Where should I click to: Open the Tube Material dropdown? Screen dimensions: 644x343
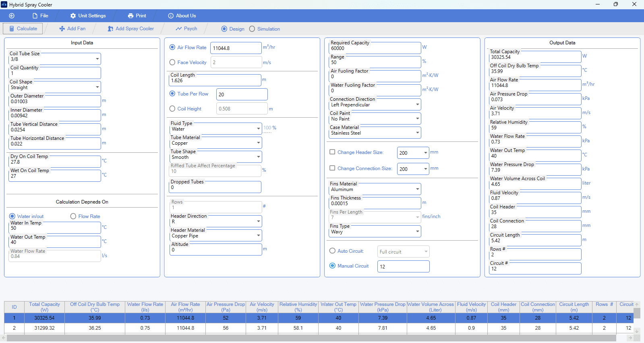(215, 143)
